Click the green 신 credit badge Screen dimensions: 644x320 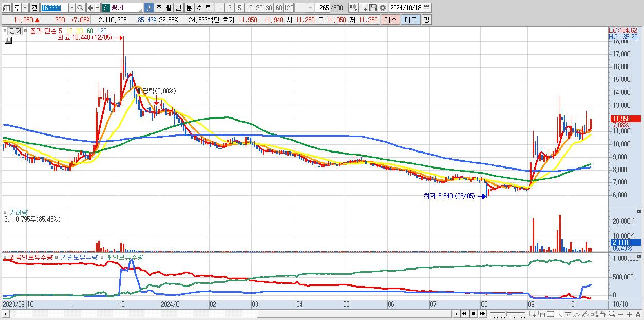[106, 8]
